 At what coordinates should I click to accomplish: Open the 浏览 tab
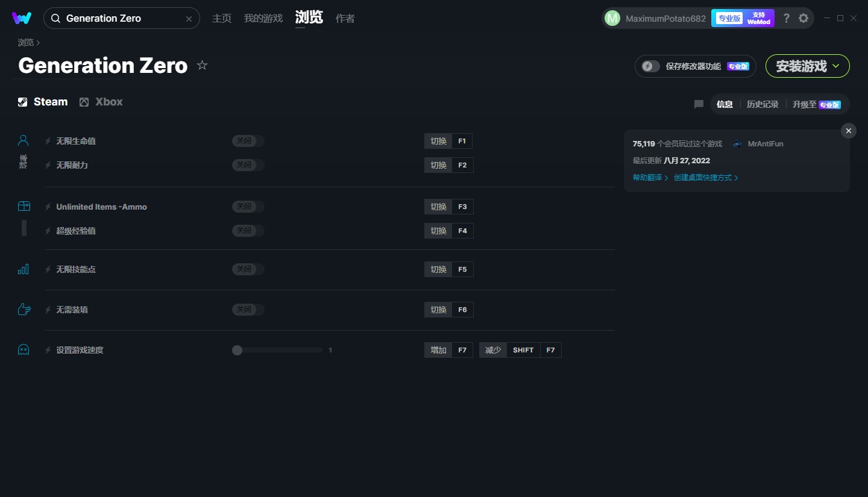309,17
